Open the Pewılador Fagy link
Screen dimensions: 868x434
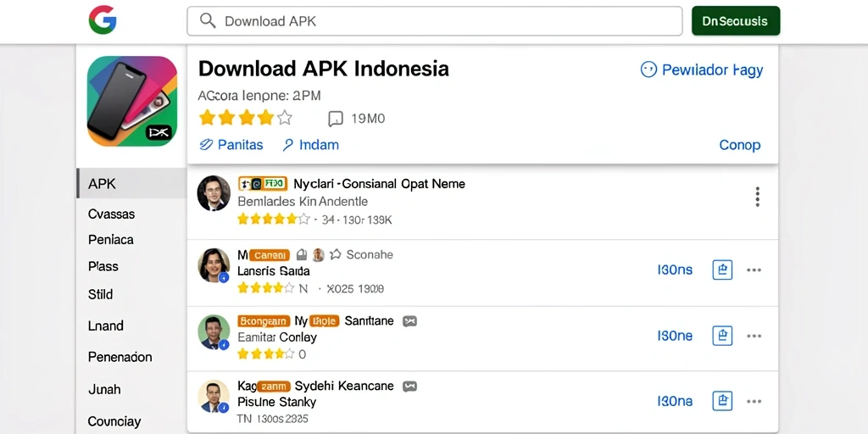[712, 70]
